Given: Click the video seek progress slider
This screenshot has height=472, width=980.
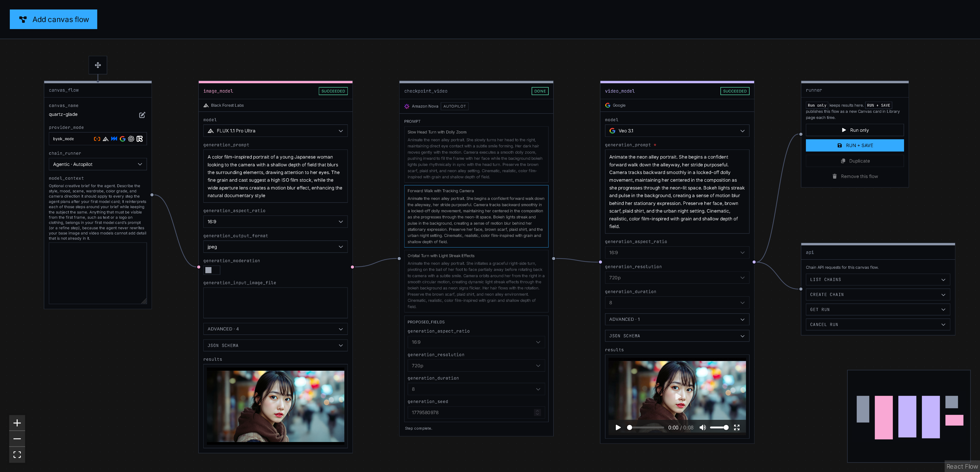Looking at the screenshot, I should (646, 427).
